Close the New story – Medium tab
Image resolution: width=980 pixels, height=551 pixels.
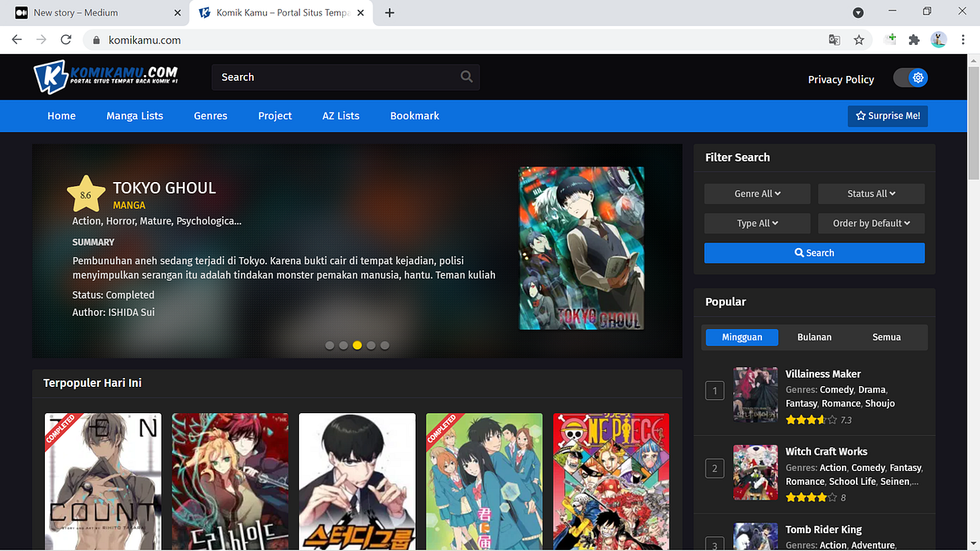tap(178, 12)
